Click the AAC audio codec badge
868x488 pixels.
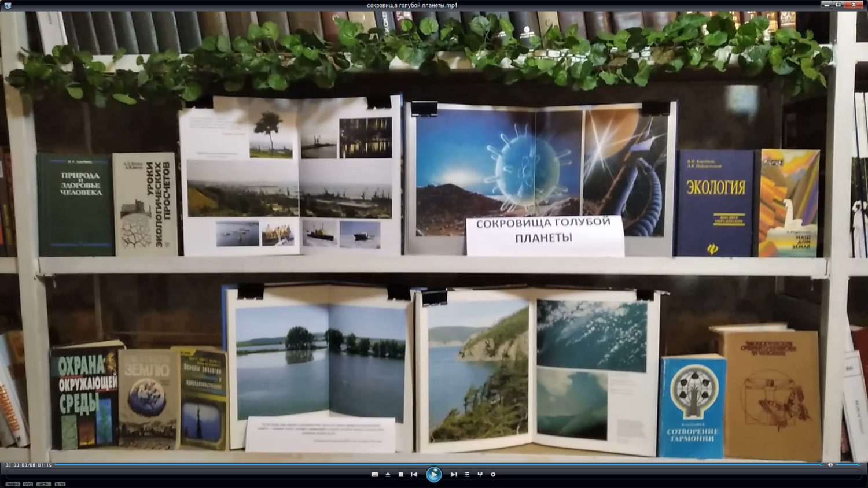click(x=28, y=484)
